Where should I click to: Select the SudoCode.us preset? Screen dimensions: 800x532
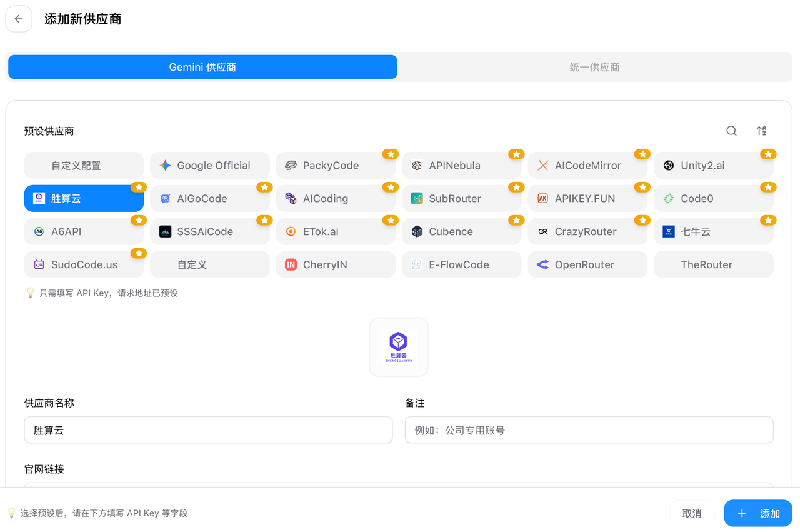point(84,265)
